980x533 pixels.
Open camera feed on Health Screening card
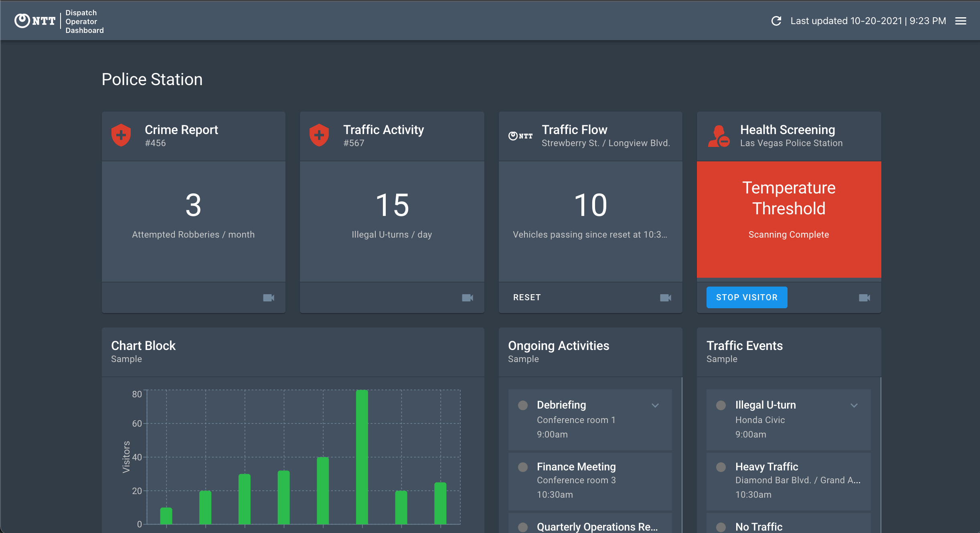pyautogui.click(x=864, y=298)
